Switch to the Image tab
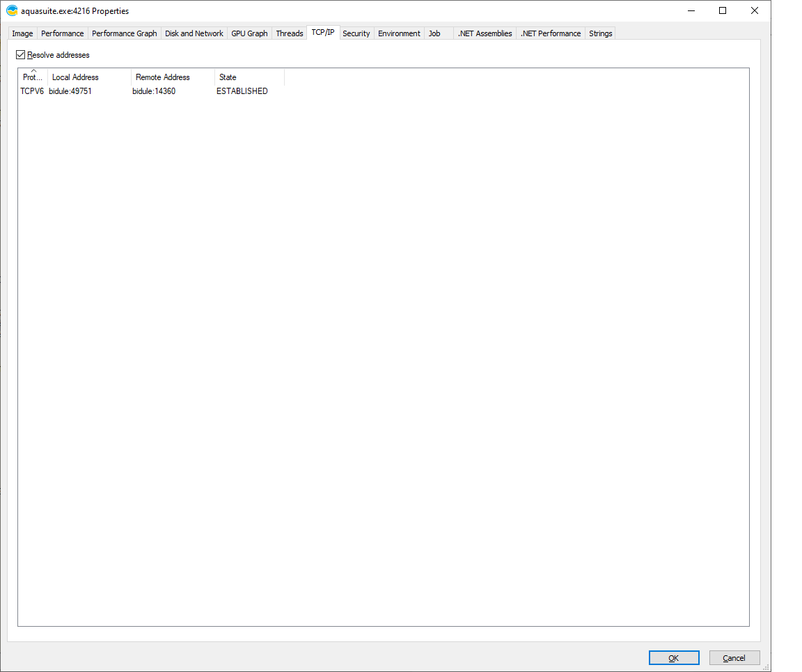Viewport: 802px width, 672px height. coord(22,33)
